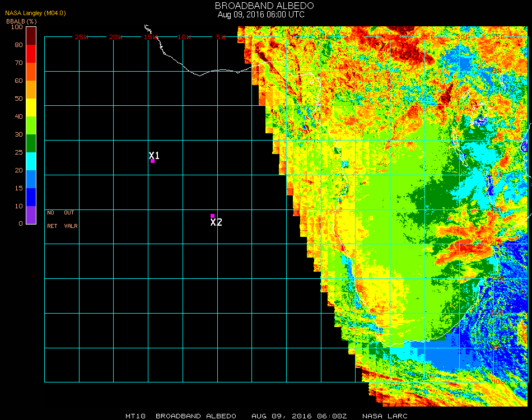Click the magenta X2 marker square
Image resolution: width=532 pixels, height=420 pixels.
[212, 216]
